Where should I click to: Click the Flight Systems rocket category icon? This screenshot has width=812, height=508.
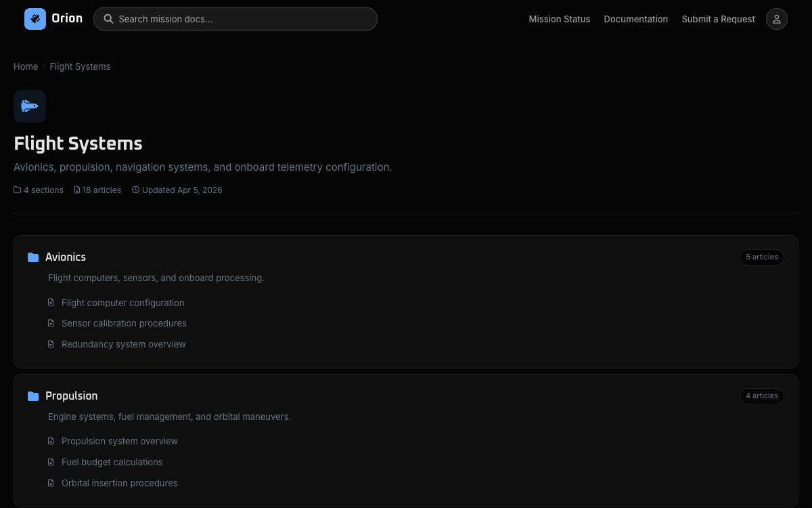pos(30,106)
